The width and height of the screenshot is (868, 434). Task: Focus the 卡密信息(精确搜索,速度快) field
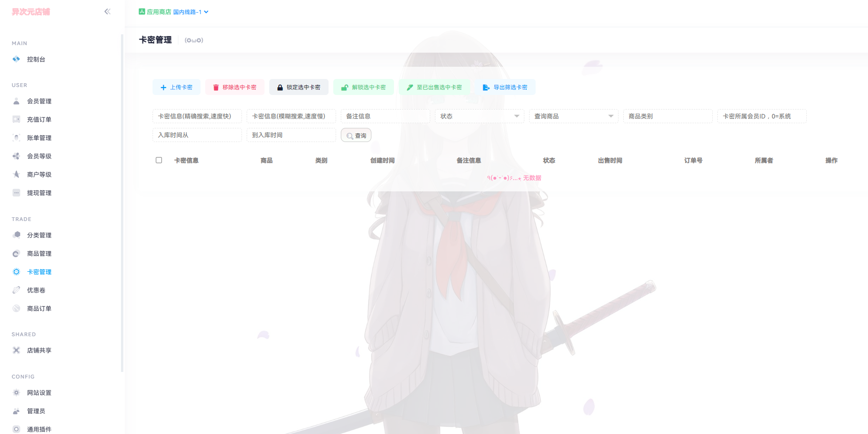pyautogui.click(x=197, y=116)
